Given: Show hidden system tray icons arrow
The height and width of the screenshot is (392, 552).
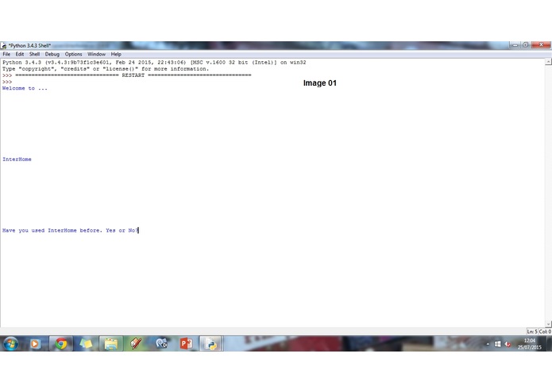Looking at the screenshot, I should pos(488,344).
